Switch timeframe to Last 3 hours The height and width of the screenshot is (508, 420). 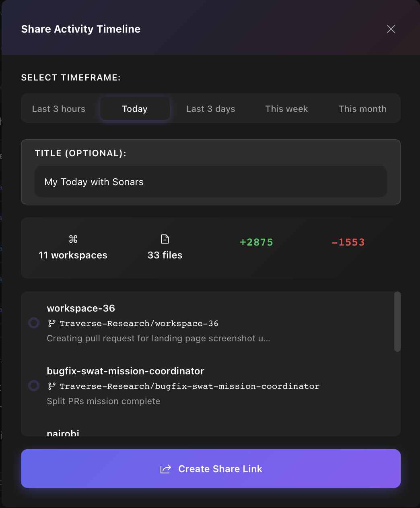pos(58,109)
